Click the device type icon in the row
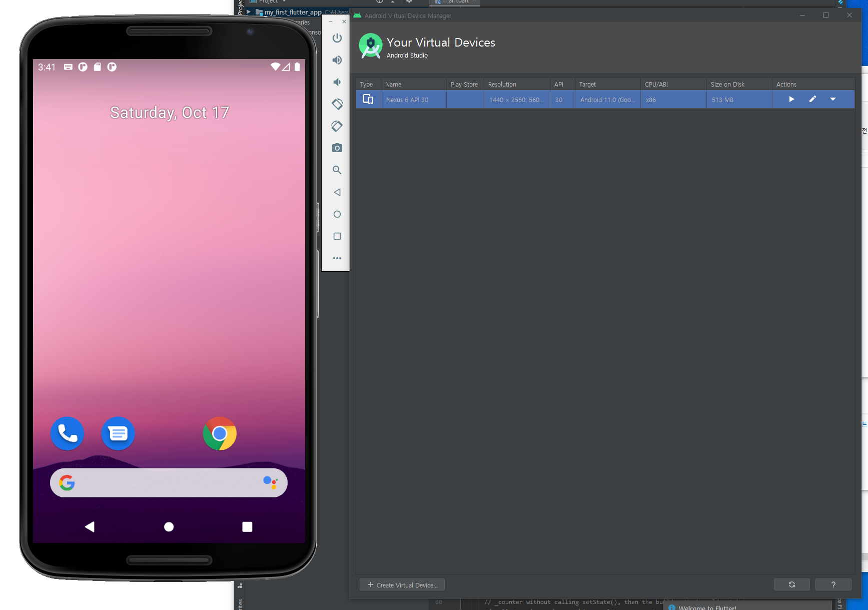Viewport: 868px width, 610px height. 368,100
